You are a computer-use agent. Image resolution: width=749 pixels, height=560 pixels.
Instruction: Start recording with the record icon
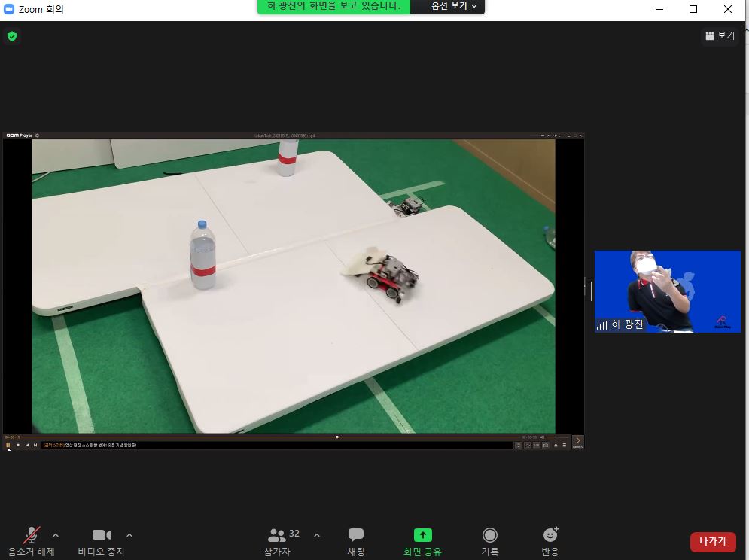[490, 535]
